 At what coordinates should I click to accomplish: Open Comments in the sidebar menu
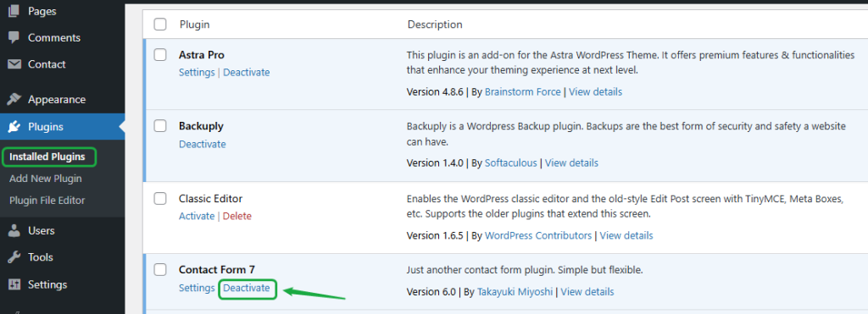click(x=54, y=37)
